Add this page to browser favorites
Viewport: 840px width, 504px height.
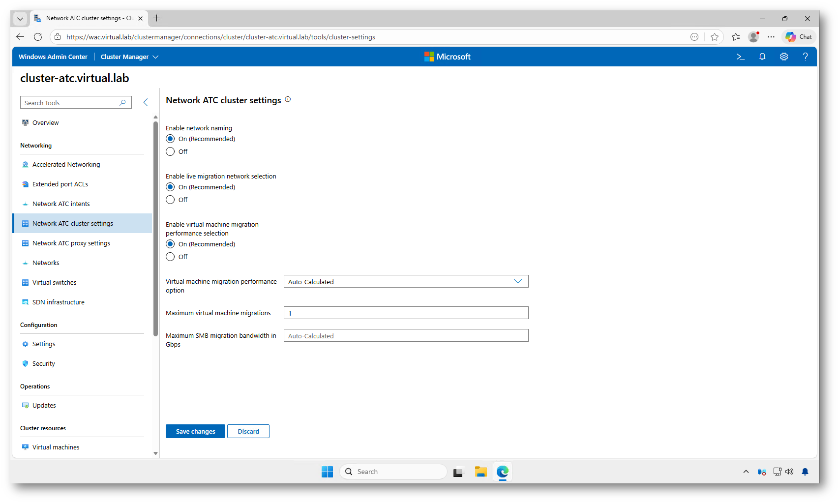[x=715, y=37]
